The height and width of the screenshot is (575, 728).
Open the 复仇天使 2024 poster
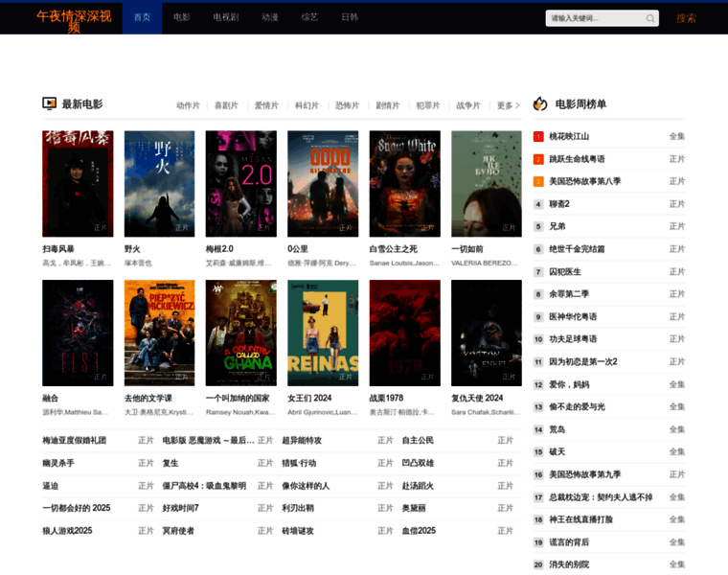tap(487, 333)
